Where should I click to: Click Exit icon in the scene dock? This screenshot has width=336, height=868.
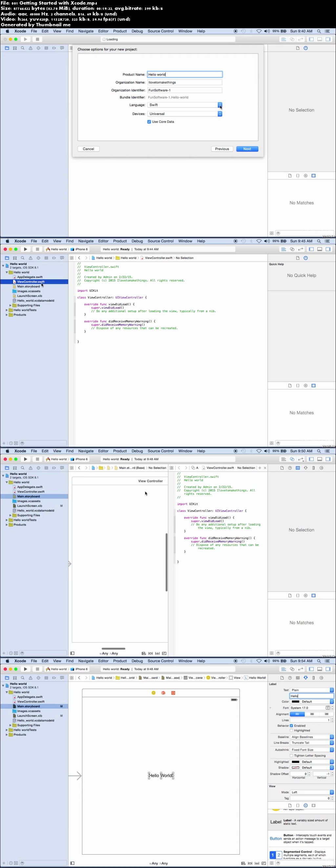[x=173, y=693]
